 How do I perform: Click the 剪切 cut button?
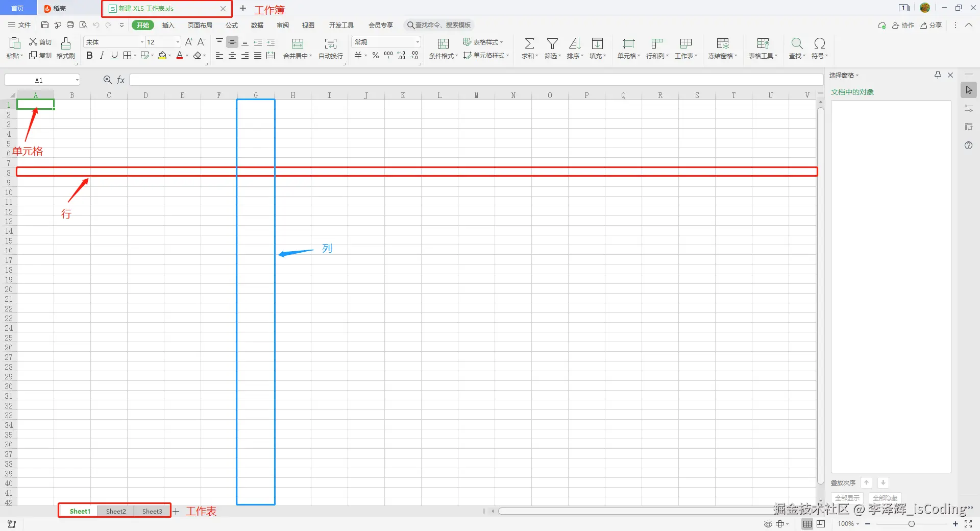[40, 42]
